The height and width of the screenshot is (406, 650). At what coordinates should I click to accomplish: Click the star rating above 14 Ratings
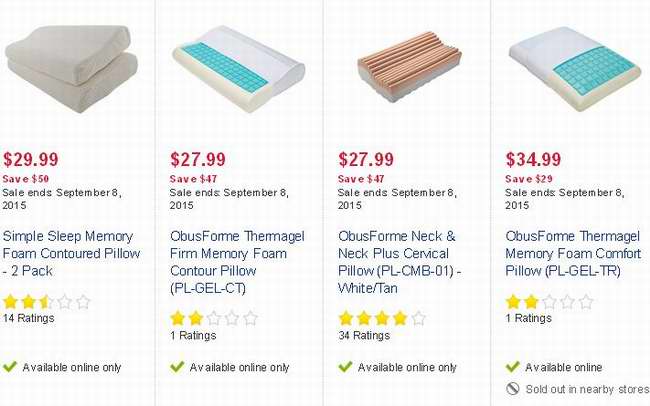[x=46, y=302]
